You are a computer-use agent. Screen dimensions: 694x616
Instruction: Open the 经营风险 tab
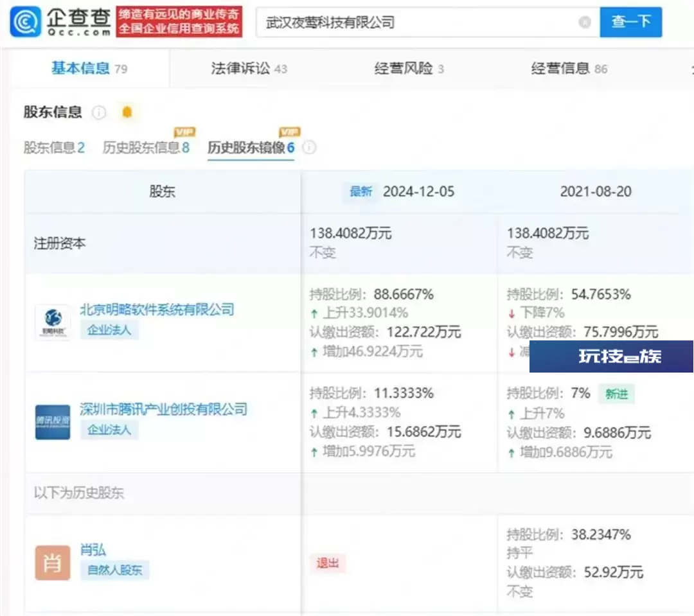click(409, 69)
